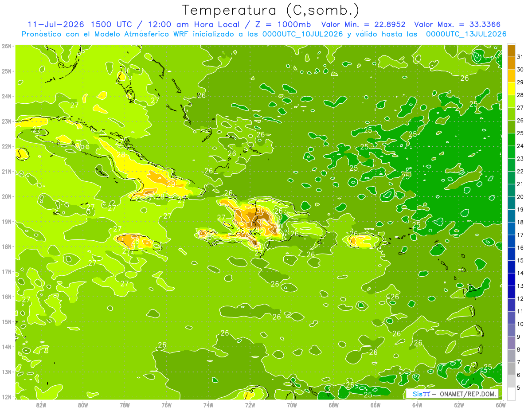Click the 74W longitude axis label
The image size is (532, 411).
[x=208, y=405]
